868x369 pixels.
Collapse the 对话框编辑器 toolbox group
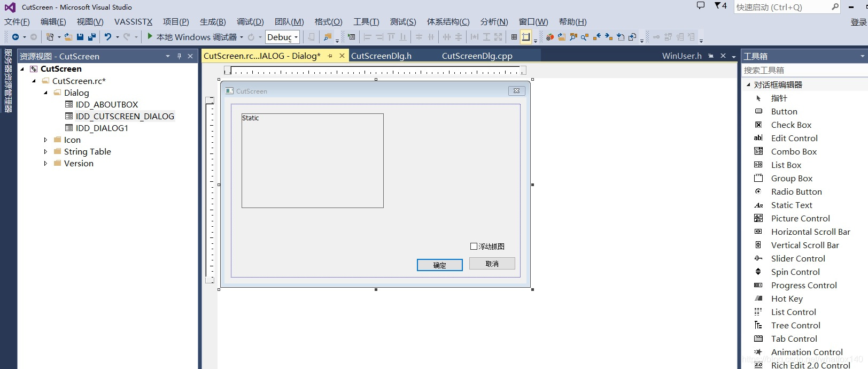pos(748,84)
